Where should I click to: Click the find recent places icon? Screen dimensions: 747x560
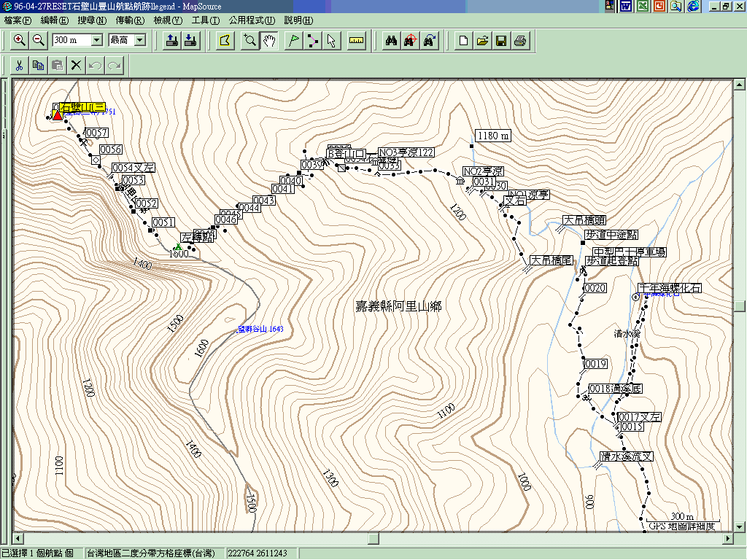click(429, 41)
